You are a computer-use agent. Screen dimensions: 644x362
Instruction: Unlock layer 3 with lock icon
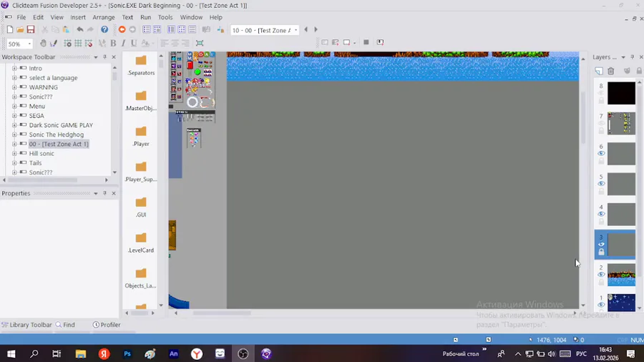601,252
